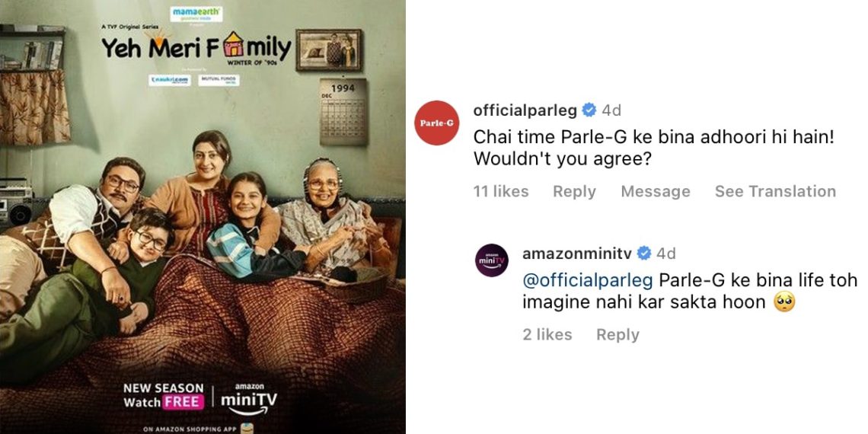Click the pink FREE badge
This screenshot has height=434, width=868.
(183, 402)
